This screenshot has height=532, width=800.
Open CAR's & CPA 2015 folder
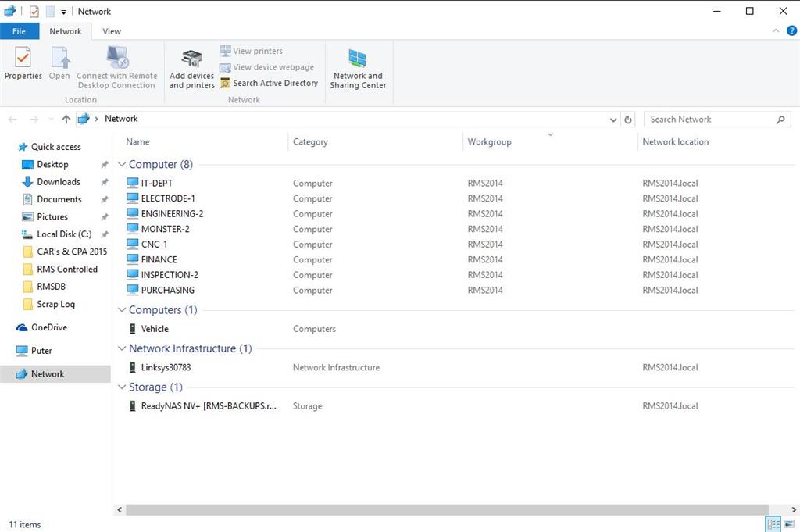[72, 252]
